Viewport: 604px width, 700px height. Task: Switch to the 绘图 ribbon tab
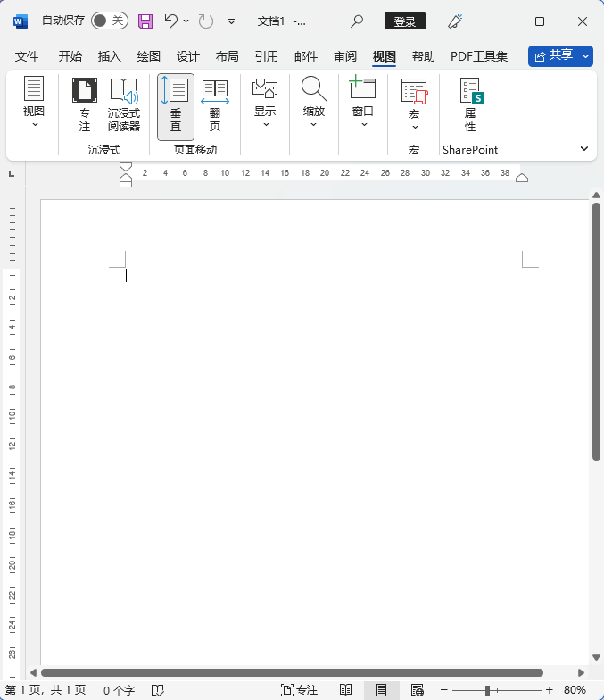[x=148, y=56]
